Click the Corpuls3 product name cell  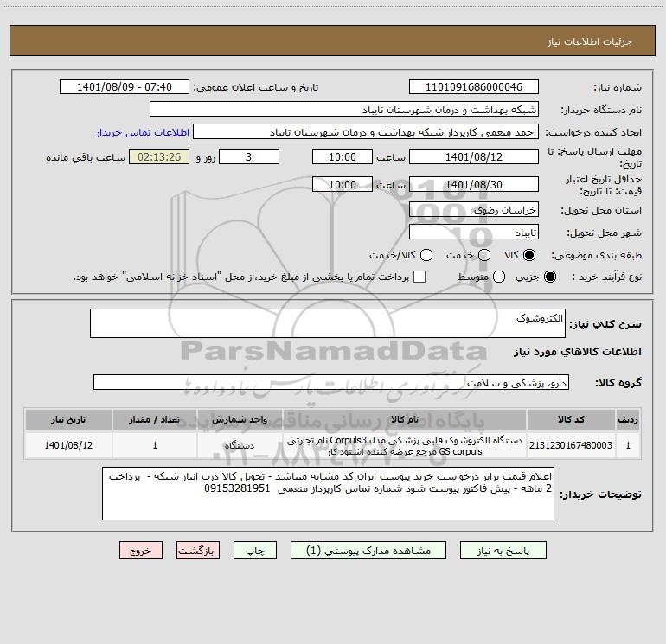click(x=405, y=445)
